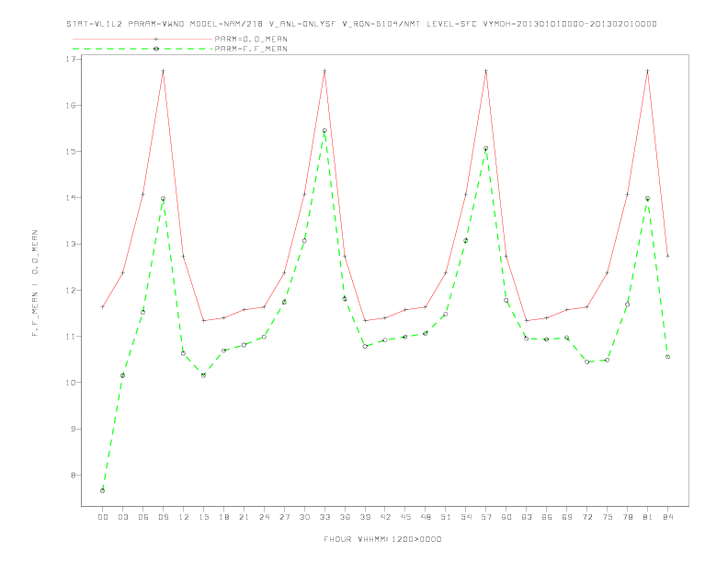The height and width of the screenshot is (563, 728).
Task: Click x-axis forecast hour label 72
Action: [x=586, y=517]
